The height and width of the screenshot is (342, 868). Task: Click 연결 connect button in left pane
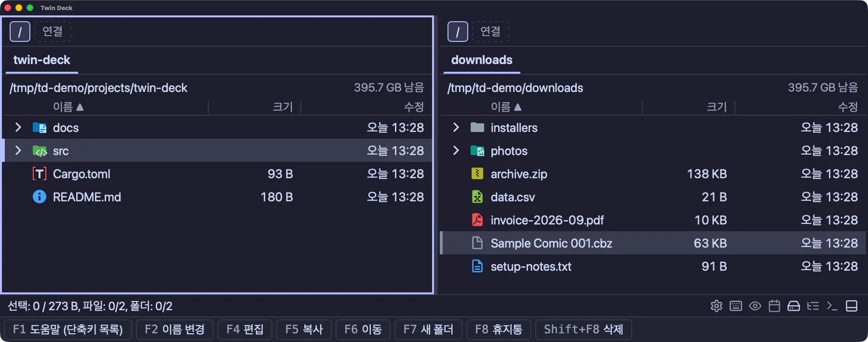click(x=53, y=32)
